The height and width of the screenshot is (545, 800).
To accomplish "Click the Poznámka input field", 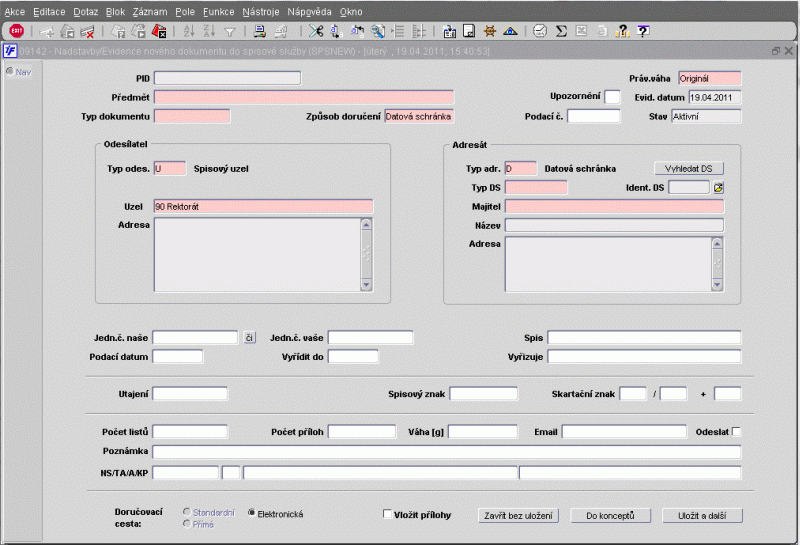I will pos(446,451).
